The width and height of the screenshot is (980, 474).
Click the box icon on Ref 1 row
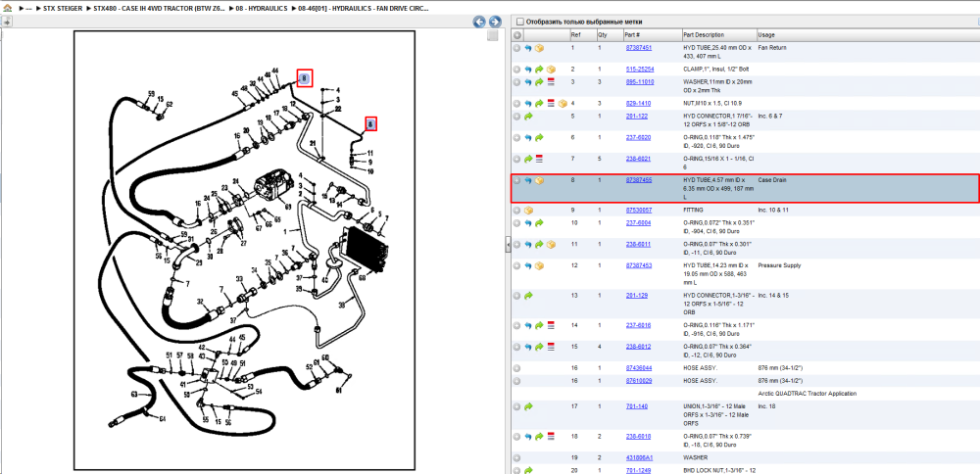[539, 48]
